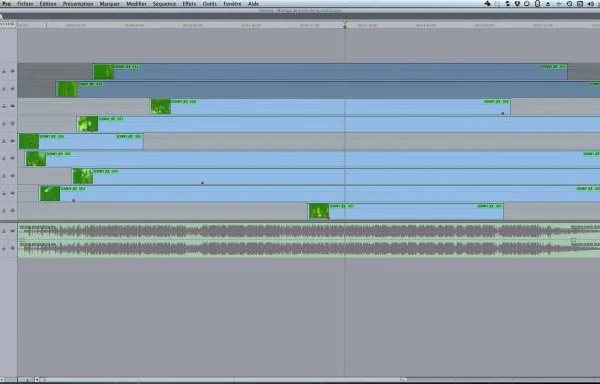This screenshot has width=600, height=384.
Task: Open the Marquer menu
Action: coord(109,4)
